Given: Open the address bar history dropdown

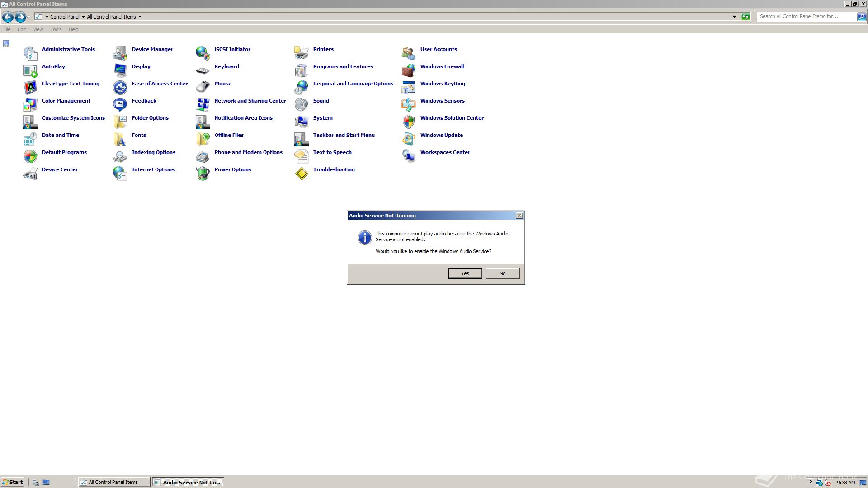Looking at the screenshot, I should point(734,17).
